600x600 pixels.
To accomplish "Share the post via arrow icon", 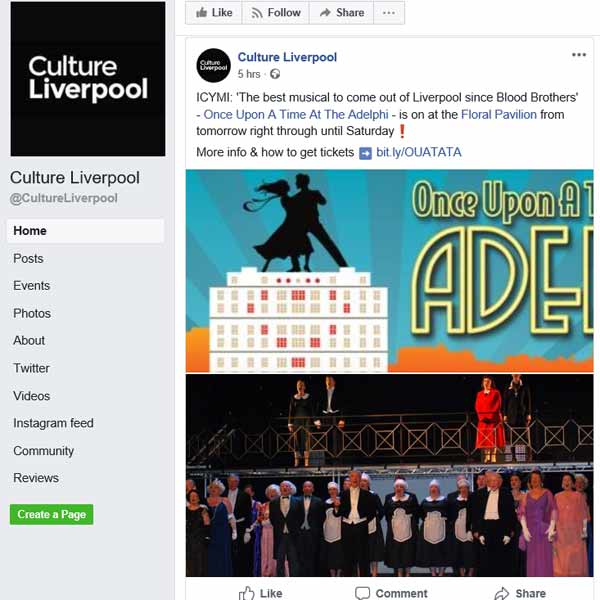I will pyautogui.click(x=520, y=593).
